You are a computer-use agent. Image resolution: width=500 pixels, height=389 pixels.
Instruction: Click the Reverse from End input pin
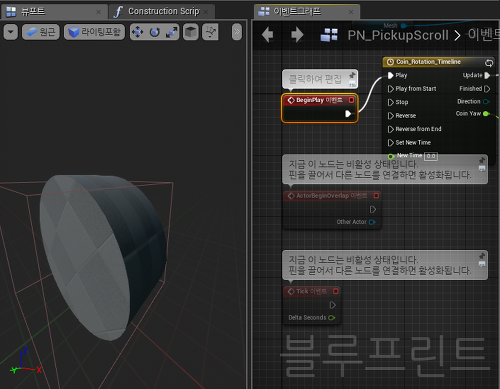point(391,129)
